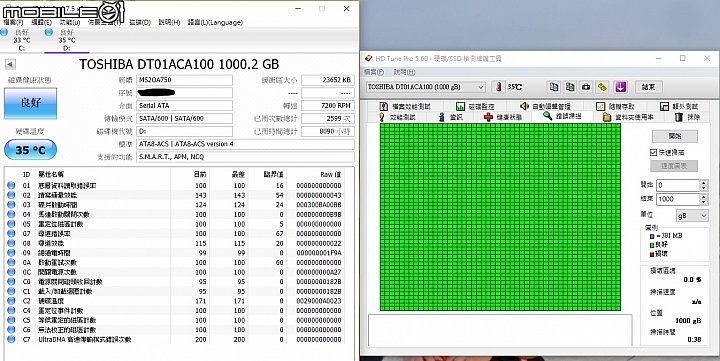The height and width of the screenshot is (361, 720).
Task: Toggle the quick scan checkbox
Action: [x=653, y=152]
